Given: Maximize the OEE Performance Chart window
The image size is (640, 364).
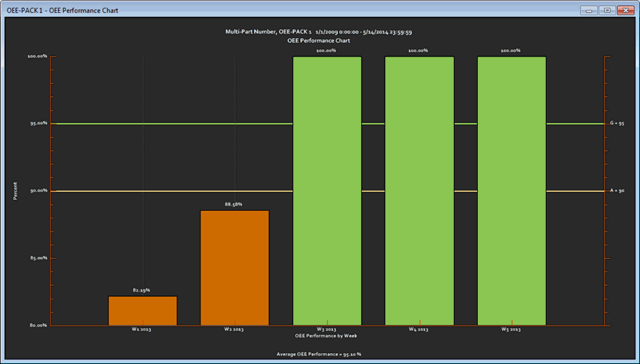Looking at the screenshot, I should click(x=607, y=11).
